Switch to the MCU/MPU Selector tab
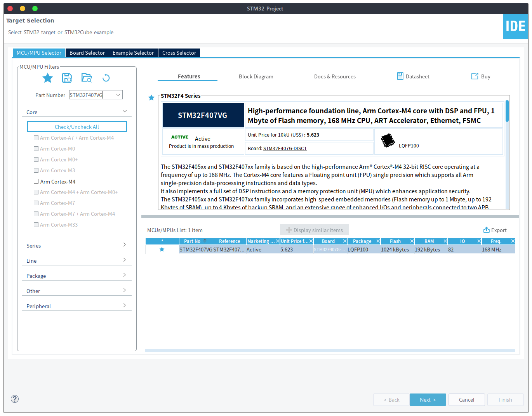This screenshot has height=416, width=532. point(39,53)
